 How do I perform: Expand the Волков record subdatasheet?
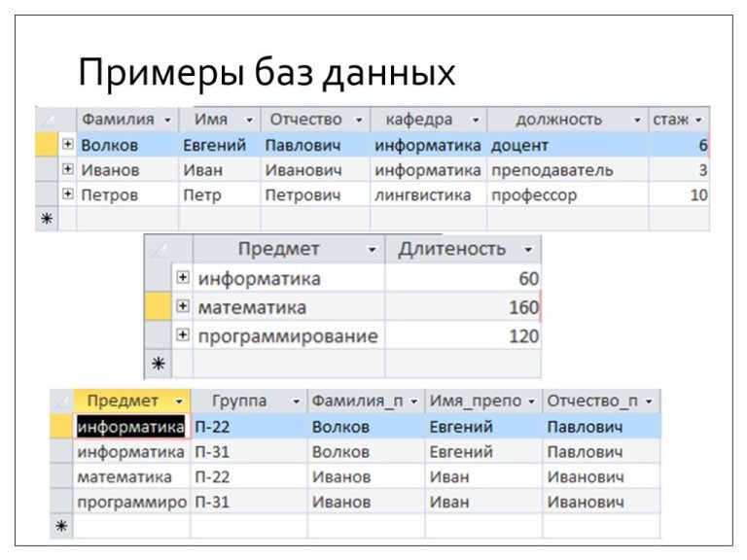68,144
